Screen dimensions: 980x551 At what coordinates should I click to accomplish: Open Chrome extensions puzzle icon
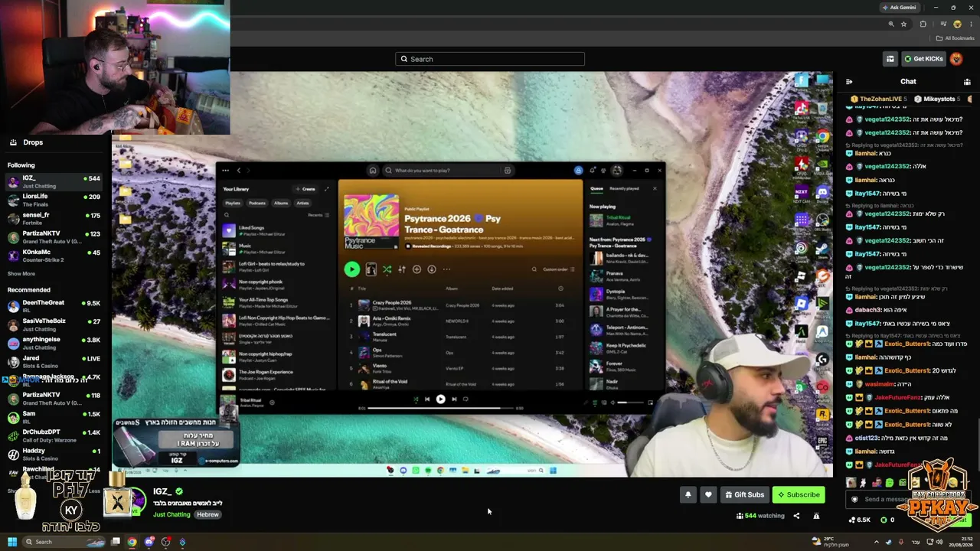pos(923,24)
